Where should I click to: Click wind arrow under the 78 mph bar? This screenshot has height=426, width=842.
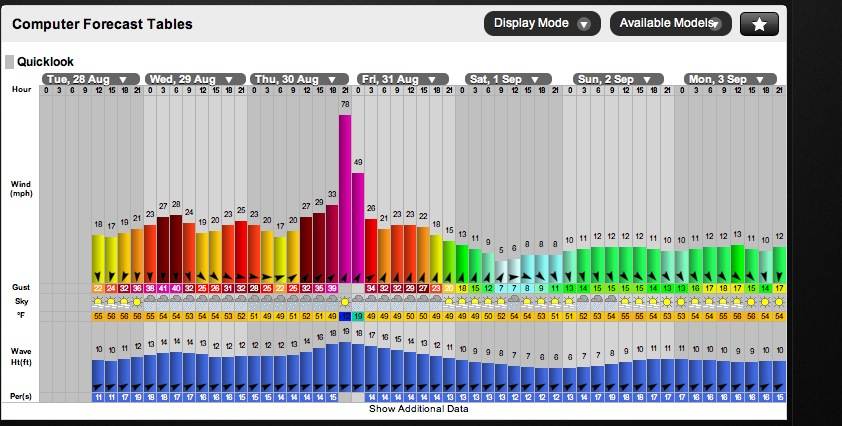[x=345, y=274]
